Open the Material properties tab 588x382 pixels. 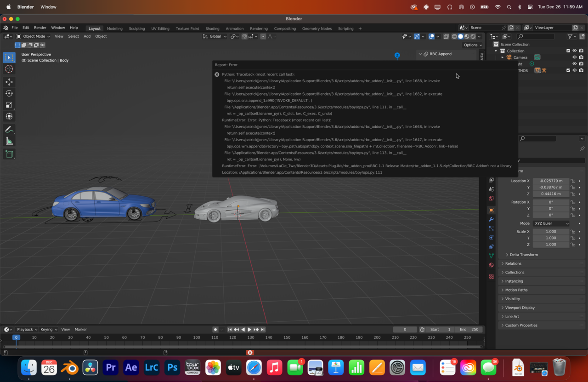click(x=491, y=265)
